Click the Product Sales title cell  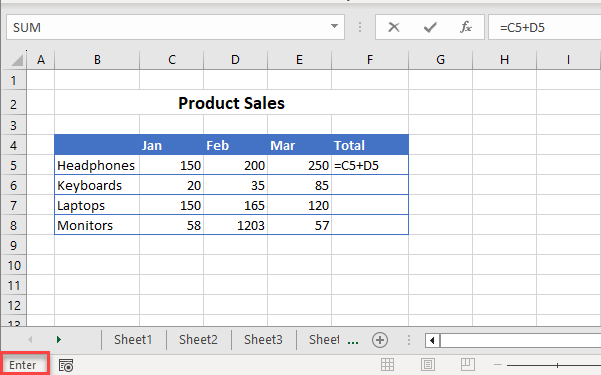(x=232, y=103)
